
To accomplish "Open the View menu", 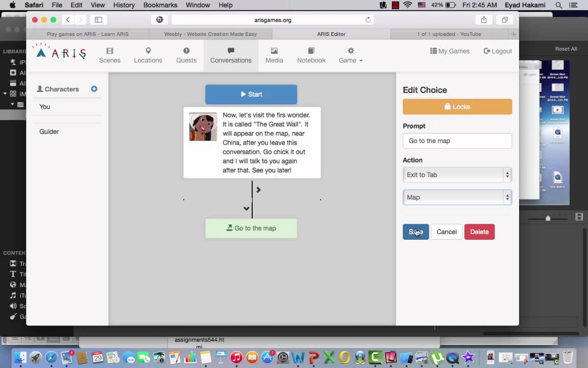I will [x=97, y=5].
